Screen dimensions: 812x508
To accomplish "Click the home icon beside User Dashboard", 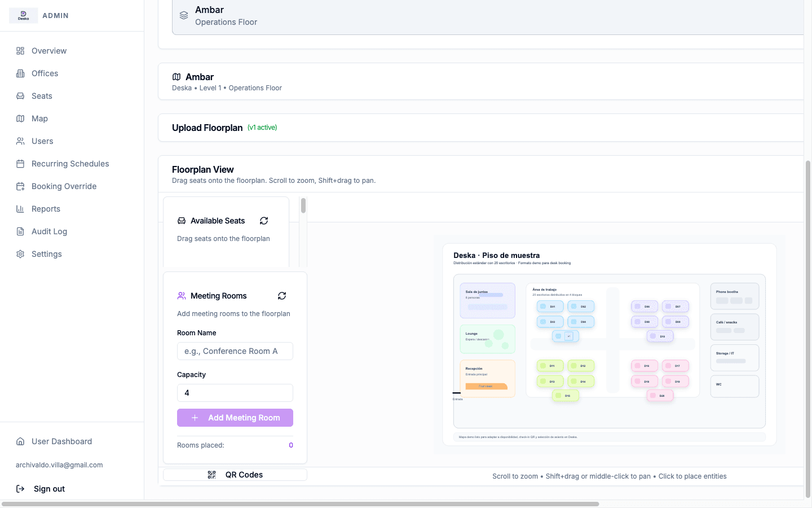I will tap(20, 441).
